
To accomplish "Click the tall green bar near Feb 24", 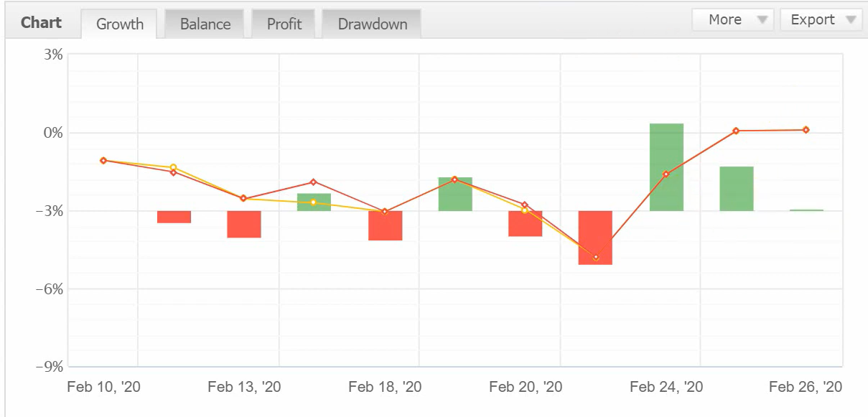I will pyautogui.click(x=666, y=167).
